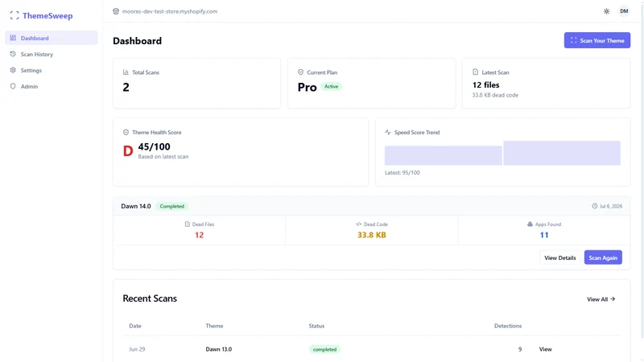Click the View Details button

(x=559, y=257)
